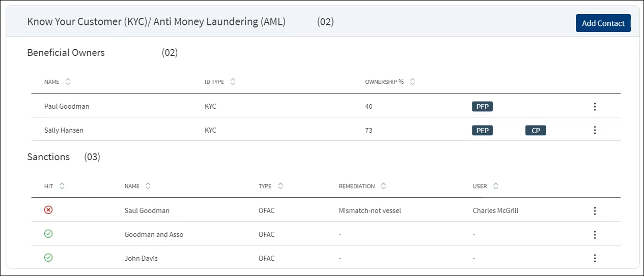Viewport: 644px width, 276px height.
Task: Open the three-dot menu for Saul Goodman
Action: point(595,211)
